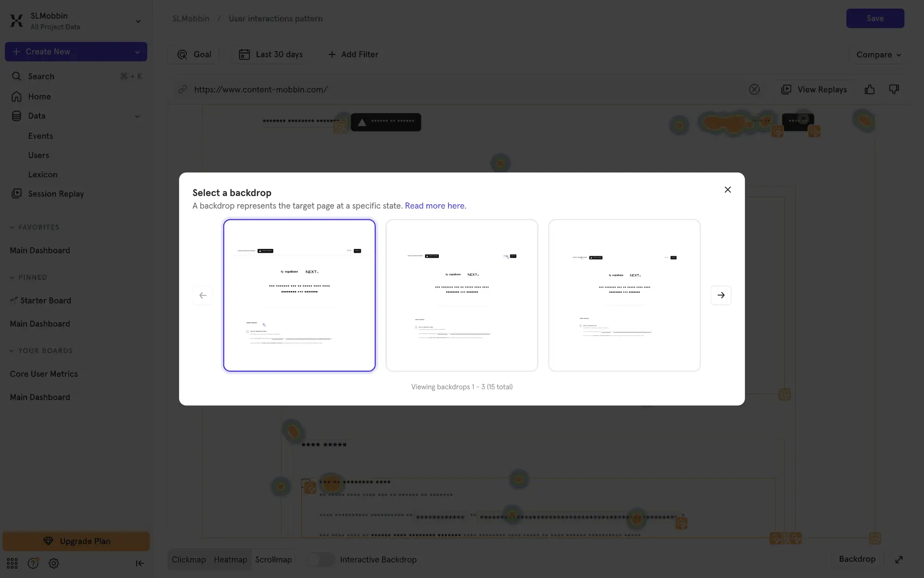924x578 pixels.
Task: Click the thumbs down icon
Action: pyautogui.click(x=894, y=90)
